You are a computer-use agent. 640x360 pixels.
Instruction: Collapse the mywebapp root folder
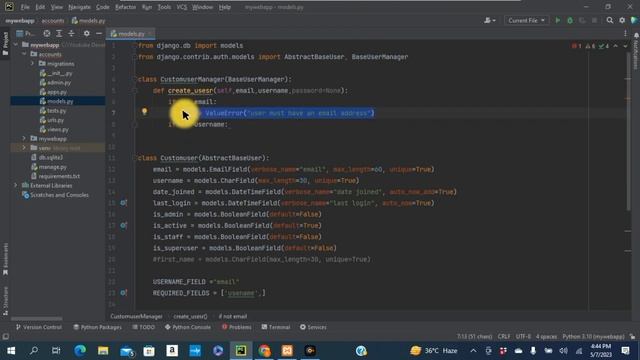pos(16,45)
